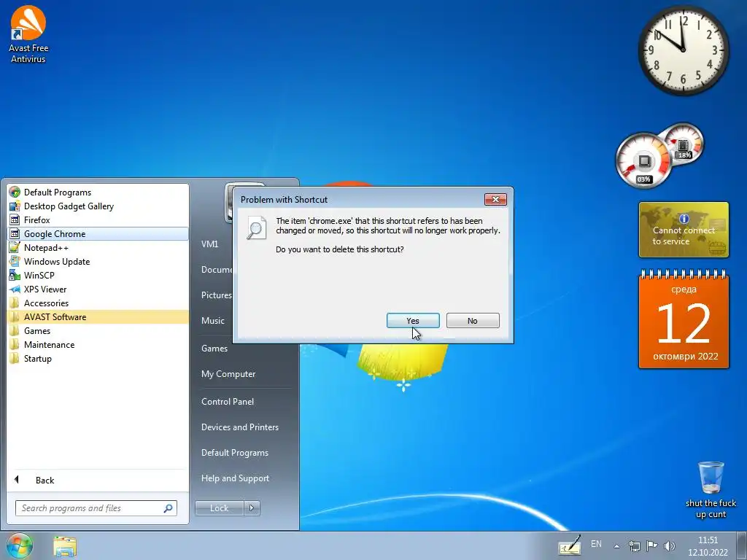Open Notepad++ from the Start menu
747x560 pixels.
click(98, 248)
